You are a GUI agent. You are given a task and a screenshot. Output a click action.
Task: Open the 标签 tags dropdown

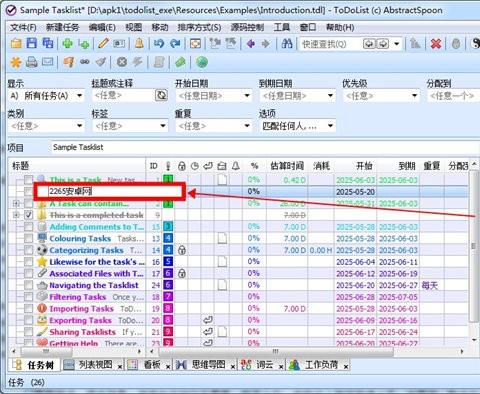pos(163,126)
